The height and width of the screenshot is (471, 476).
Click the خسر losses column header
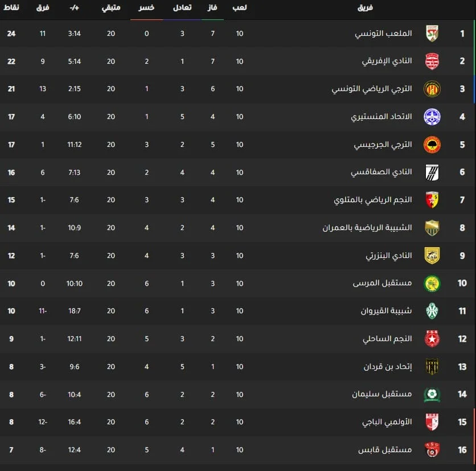point(146,8)
